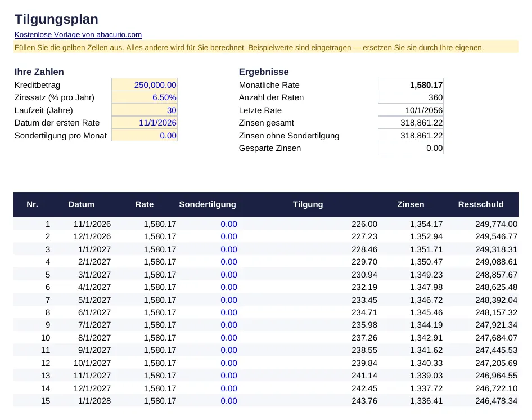Select the Datum der ersten Rate cell
Image resolution: width=532 pixels, height=420 pixels.
(x=145, y=123)
